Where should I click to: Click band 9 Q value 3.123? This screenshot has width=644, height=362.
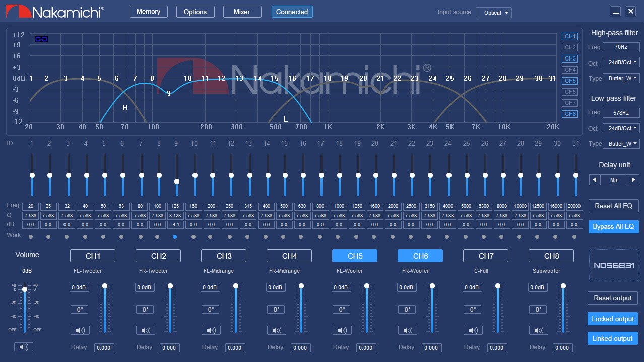pos(176,215)
